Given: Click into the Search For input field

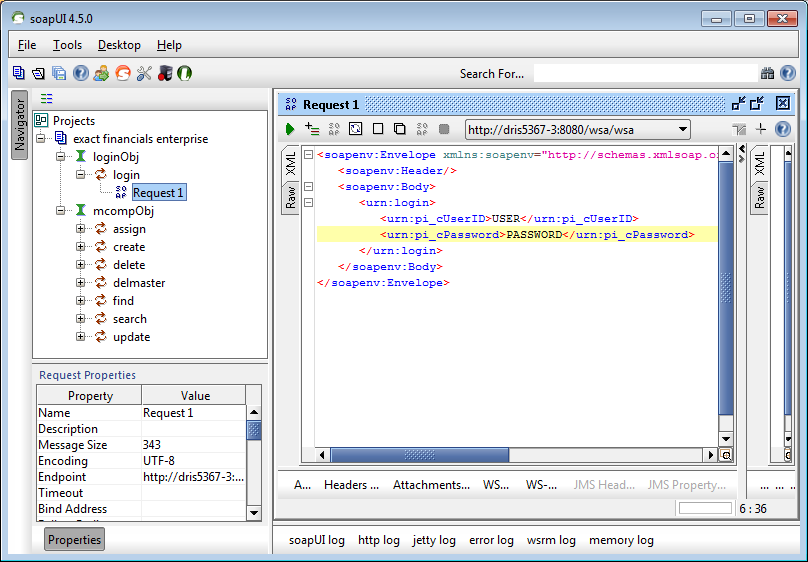Looking at the screenshot, I should [645, 73].
